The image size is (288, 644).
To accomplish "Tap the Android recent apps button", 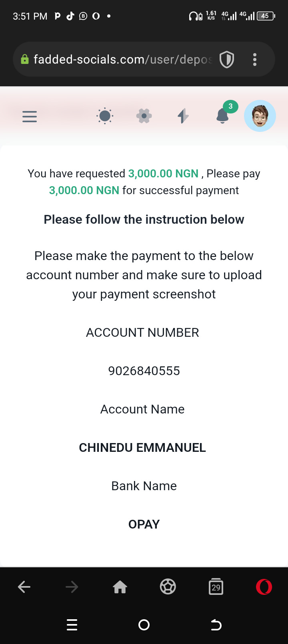I will (x=72, y=625).
